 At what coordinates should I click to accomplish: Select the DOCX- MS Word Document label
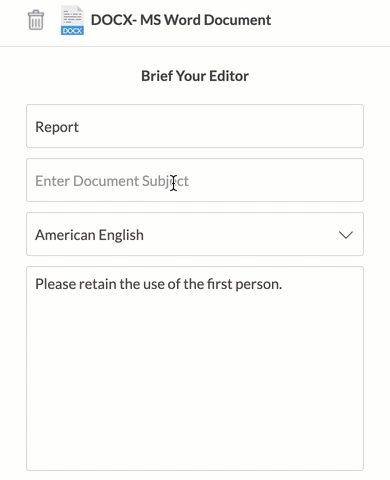click(181, 20)
